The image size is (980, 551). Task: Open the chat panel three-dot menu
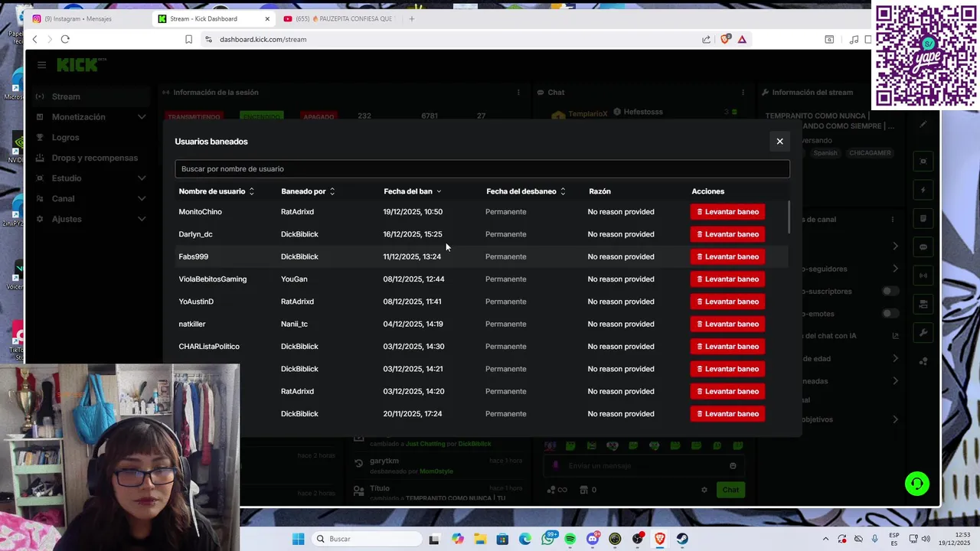pos(743,93)
